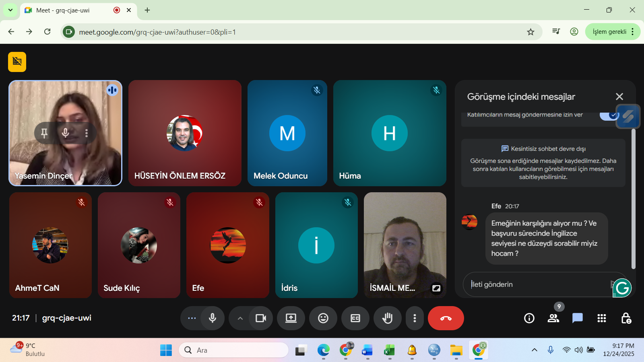Toggle the chat messages panel icon
The height and width of the screenshot is (362, 644).
click(x=577, y=318)
